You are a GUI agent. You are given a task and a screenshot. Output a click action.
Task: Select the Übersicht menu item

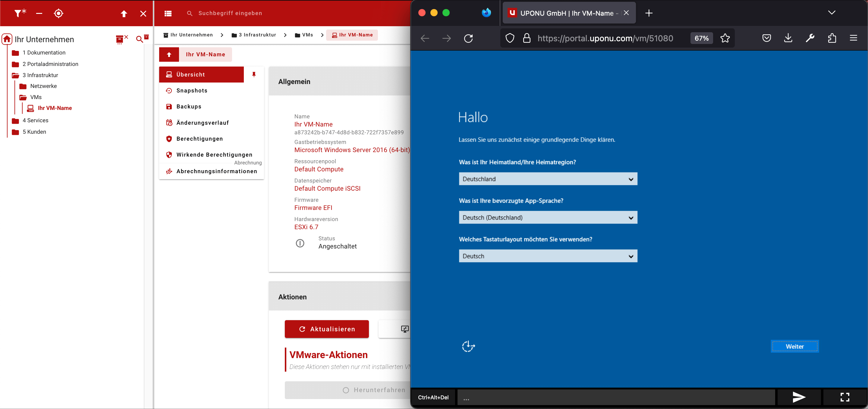201,74
